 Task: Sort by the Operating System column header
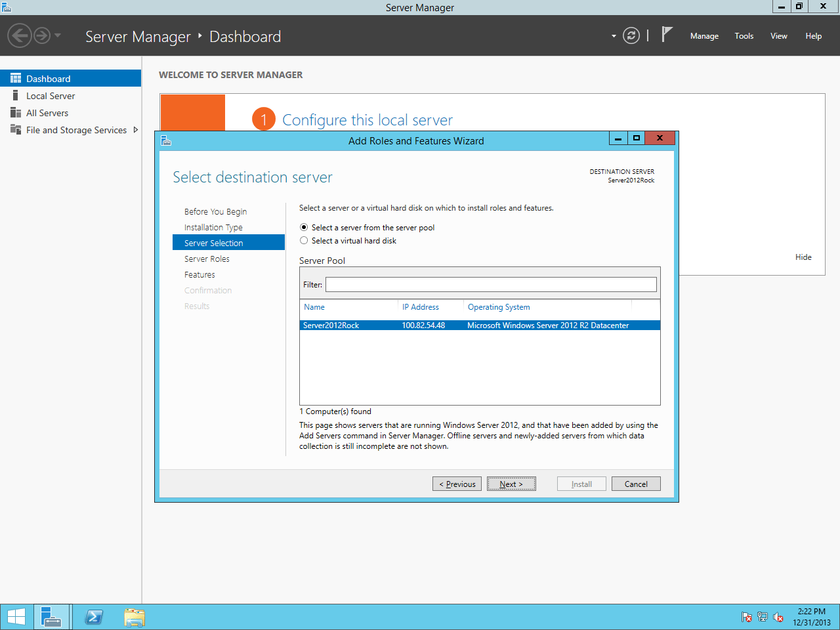pos(499,307)
